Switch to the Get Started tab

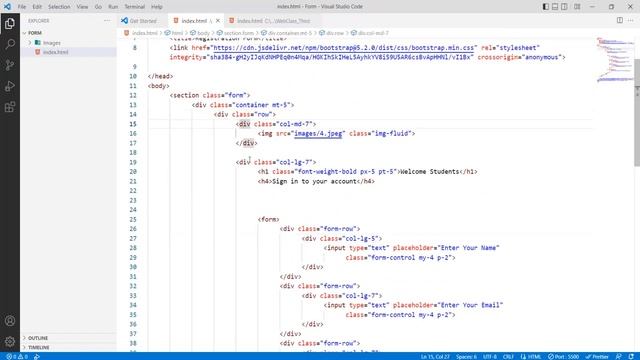click(143, 20)
